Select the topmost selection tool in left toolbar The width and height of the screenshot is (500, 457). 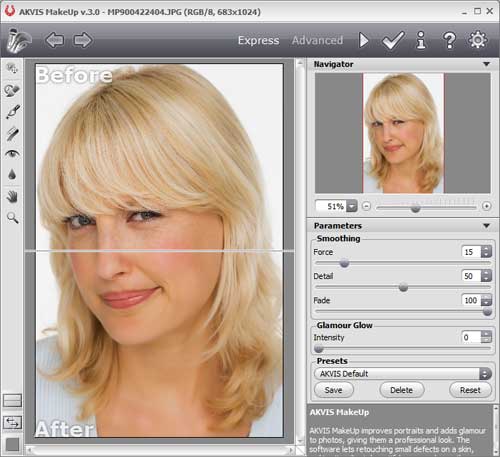point(12,69)
